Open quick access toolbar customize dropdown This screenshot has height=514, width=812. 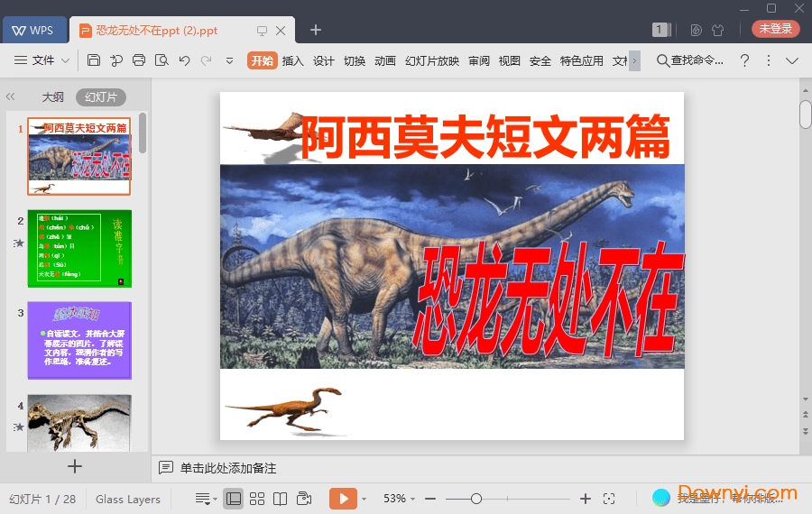[x=229, y=61]
